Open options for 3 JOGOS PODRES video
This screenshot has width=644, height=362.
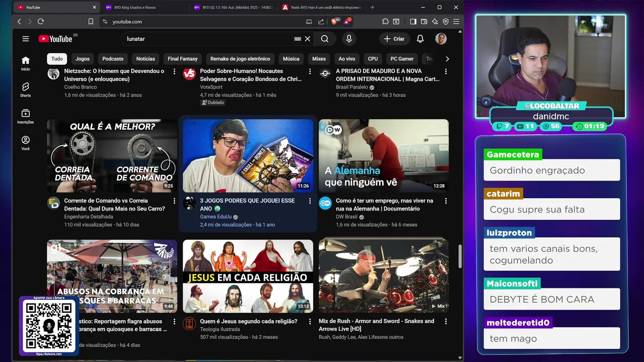[x=310, y=201]
